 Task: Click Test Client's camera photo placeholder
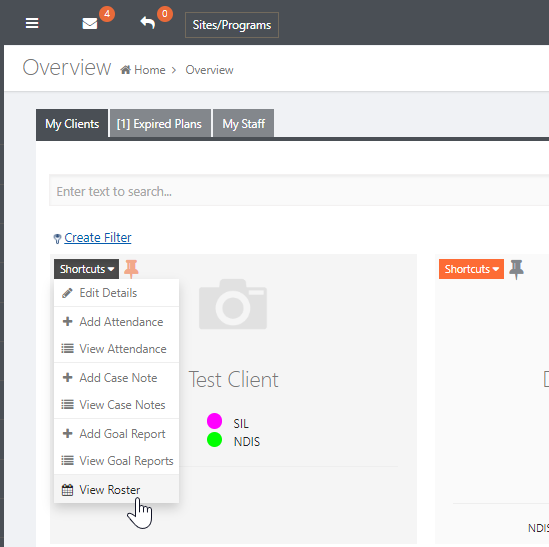[x=233, y=304]
